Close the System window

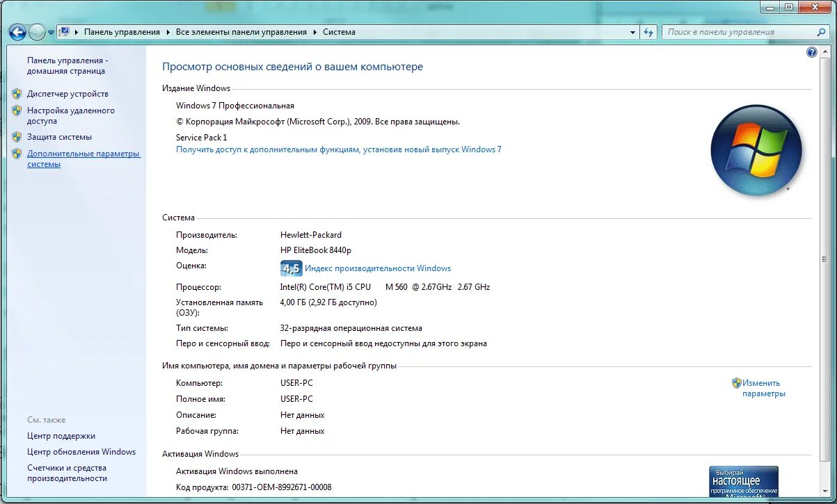pyautogui.click(x=815, y=7)
